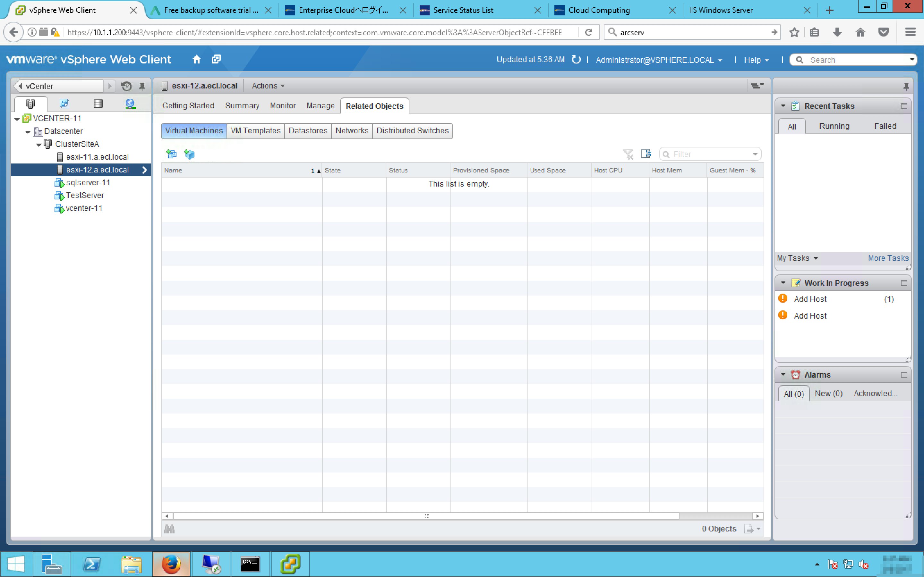Collapse the ClusterSiteA tree node
Viewport: 924px width, 577px height.
point(38,145)
